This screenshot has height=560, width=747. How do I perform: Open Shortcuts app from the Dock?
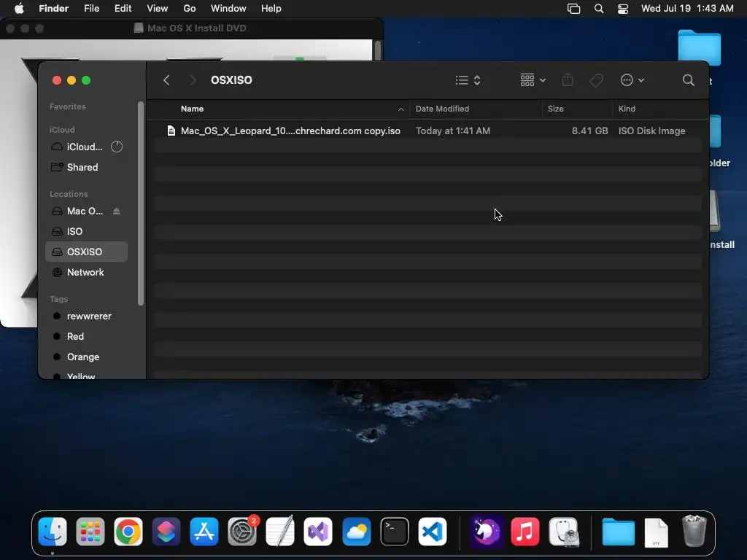click(x=166, y=532)
